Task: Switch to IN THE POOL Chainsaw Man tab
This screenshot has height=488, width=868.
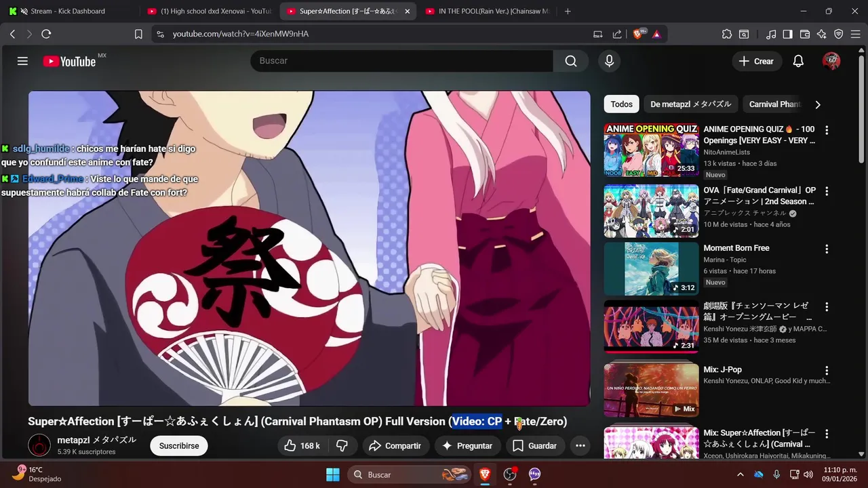Action: pyautogui.click(x=487, y=12)
